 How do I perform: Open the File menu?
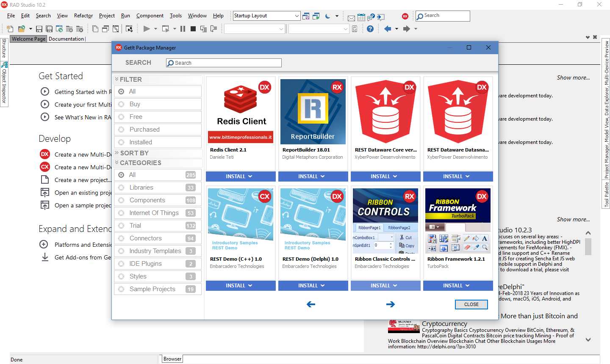coord(11,16)
